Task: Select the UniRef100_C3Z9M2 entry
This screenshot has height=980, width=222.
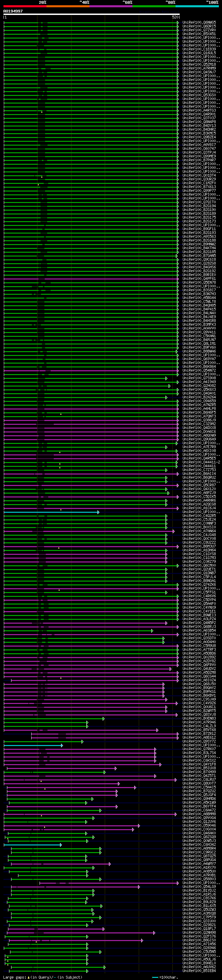Action: point(199,424)
